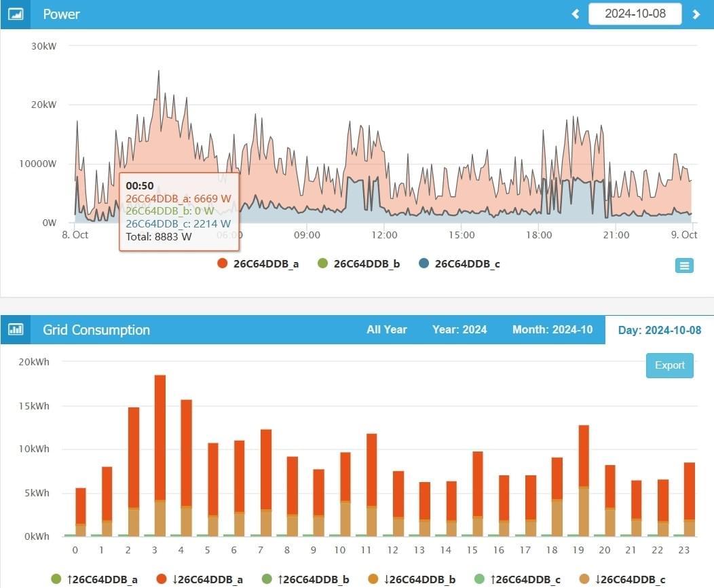This screenshot has width=714, height=588.
Task: Select the Day: 2024-10-08 tab
Action: point(659,330)
